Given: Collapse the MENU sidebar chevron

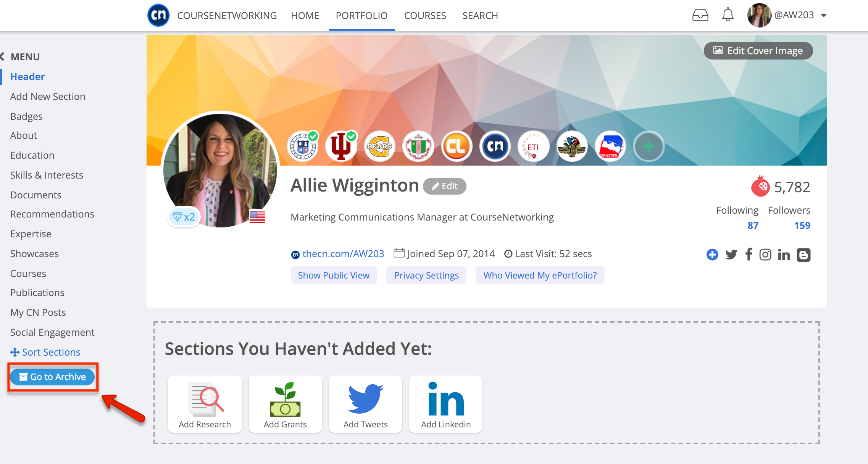Looking at the screenshot, I should pos(2,57).
